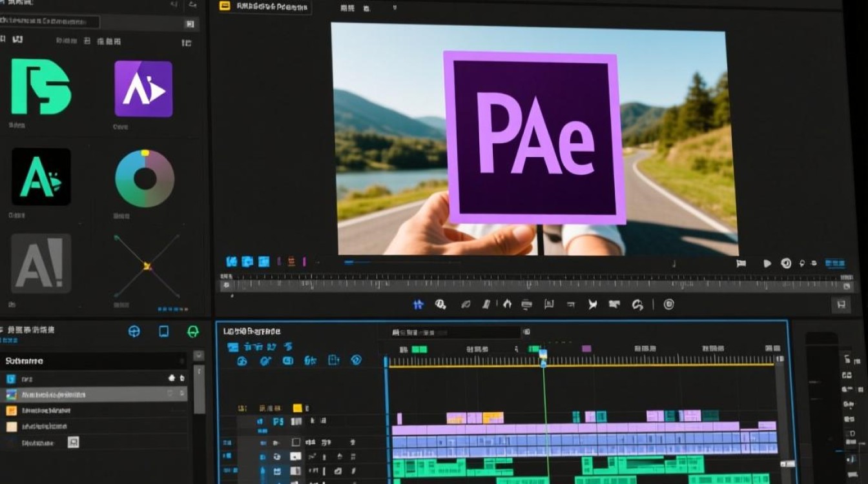868x484 pixels.
Task: Seek using the blue progress bar under the preview
Action: [x=402, y=263]
